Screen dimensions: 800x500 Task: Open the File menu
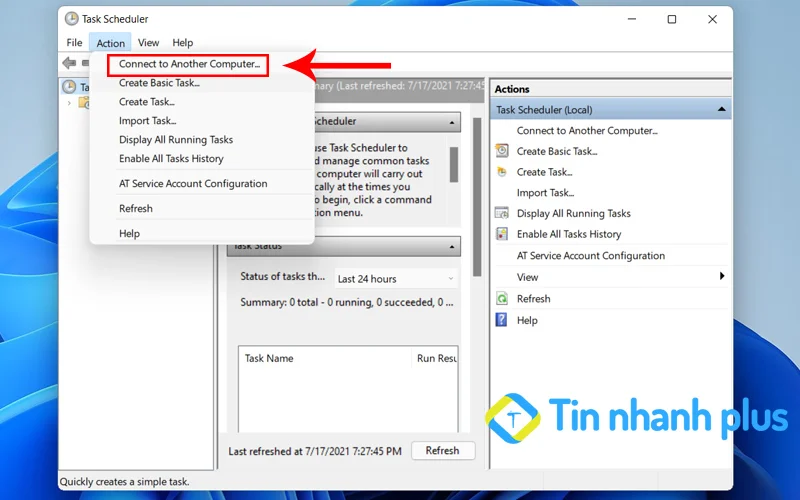74,43
